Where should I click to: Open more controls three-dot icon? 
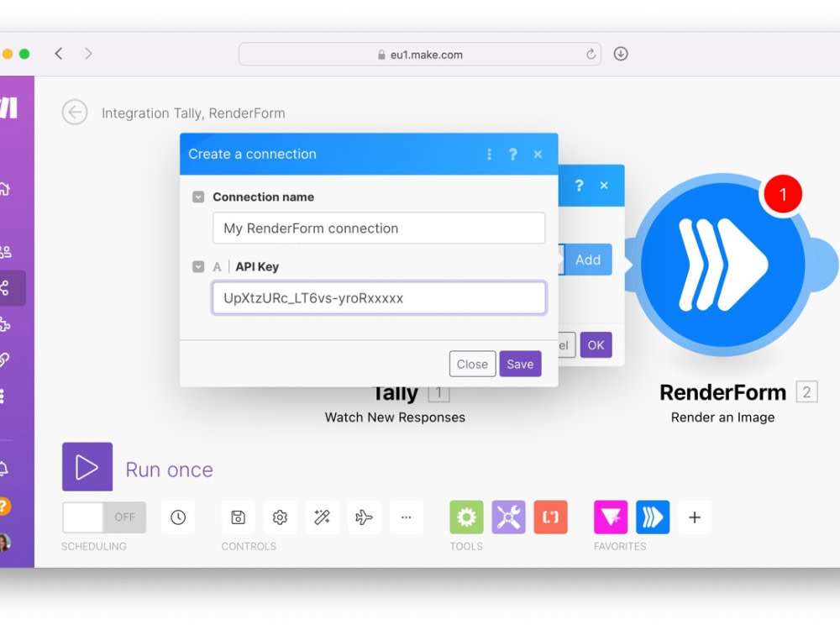coord(406,517)
